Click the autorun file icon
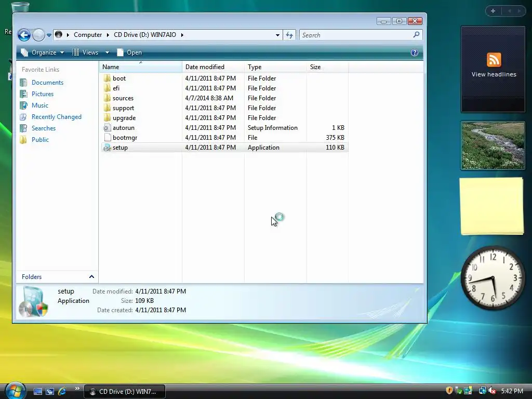Image resolution: width=532 pixels, height=399 pixels. 107,128
